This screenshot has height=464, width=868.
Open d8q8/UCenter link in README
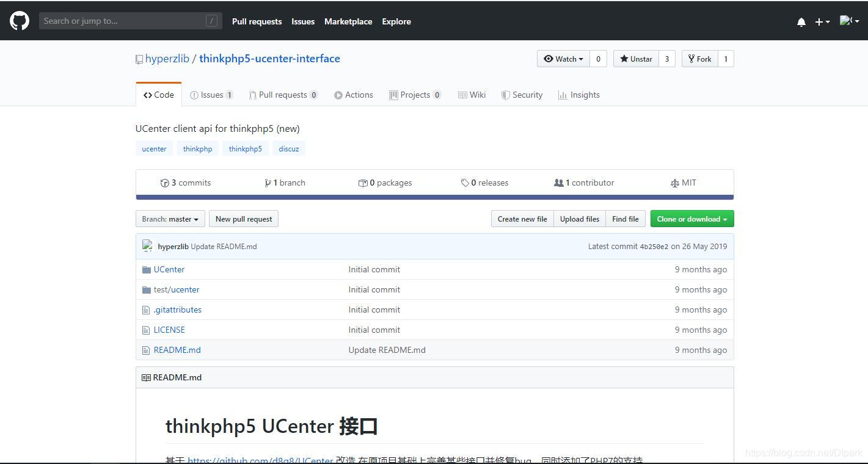click(260, 460)
